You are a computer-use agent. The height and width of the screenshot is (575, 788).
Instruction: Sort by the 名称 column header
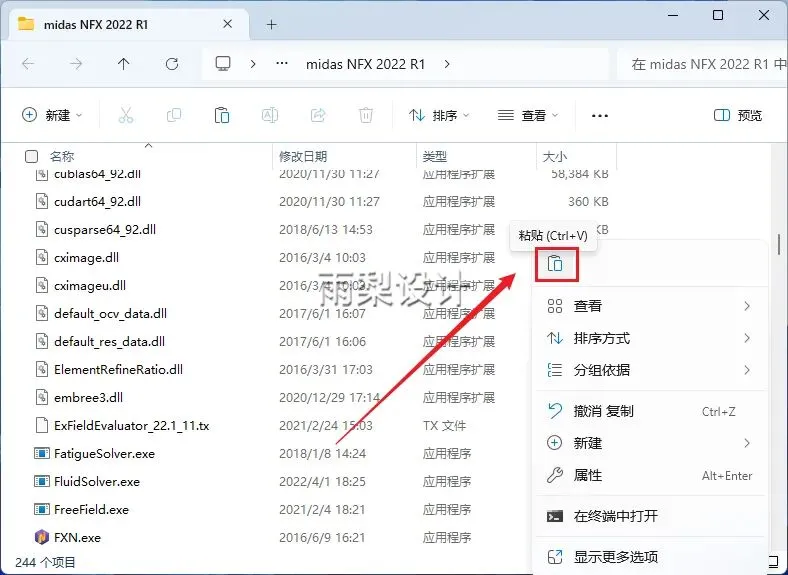(x=62, y=156)
